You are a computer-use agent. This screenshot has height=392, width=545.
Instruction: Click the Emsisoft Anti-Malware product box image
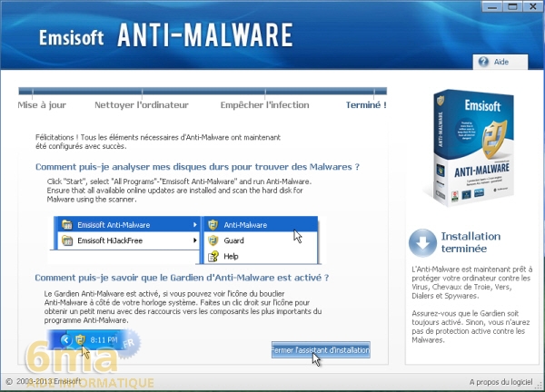[x=472, y=148]
